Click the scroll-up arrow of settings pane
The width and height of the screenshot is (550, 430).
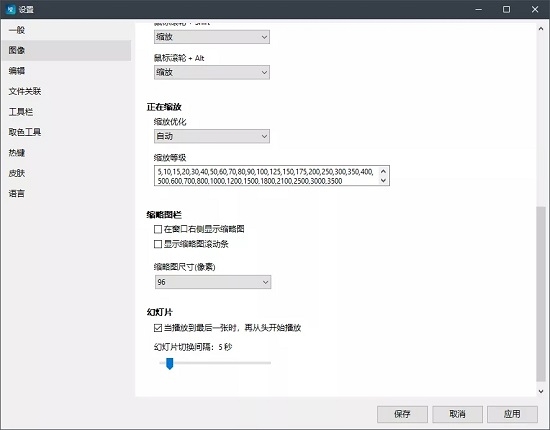541,29
